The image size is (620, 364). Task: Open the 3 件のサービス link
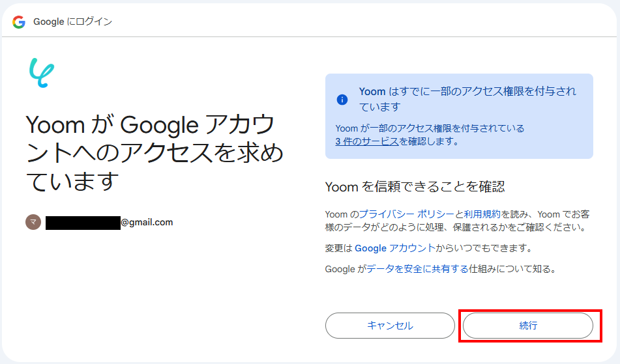tap(366, 141)
